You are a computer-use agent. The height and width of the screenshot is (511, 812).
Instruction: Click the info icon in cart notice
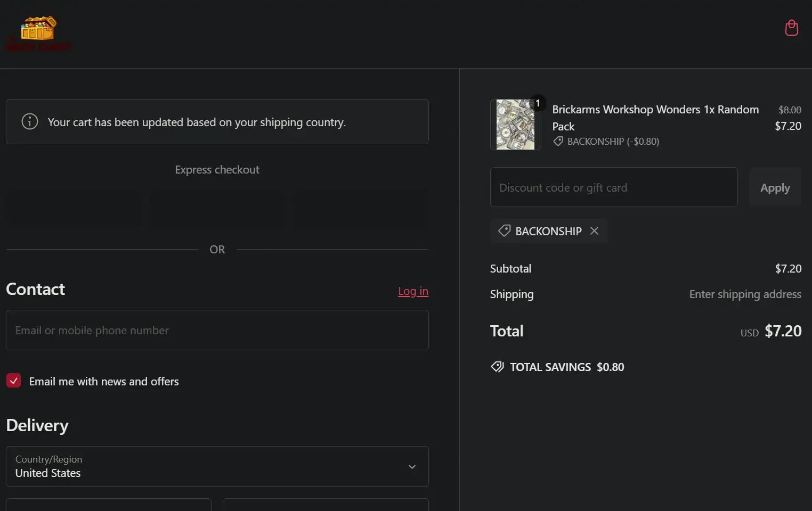30,121
